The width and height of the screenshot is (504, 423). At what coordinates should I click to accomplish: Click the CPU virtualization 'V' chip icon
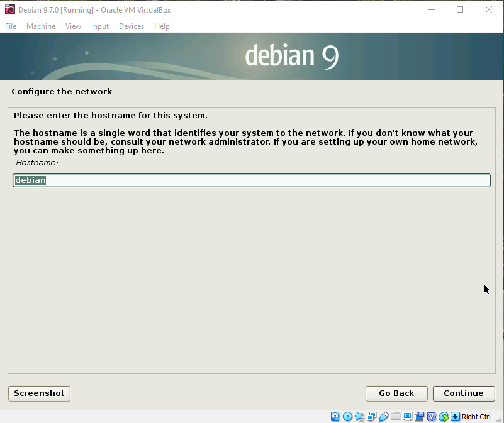(x=432, y=417)
